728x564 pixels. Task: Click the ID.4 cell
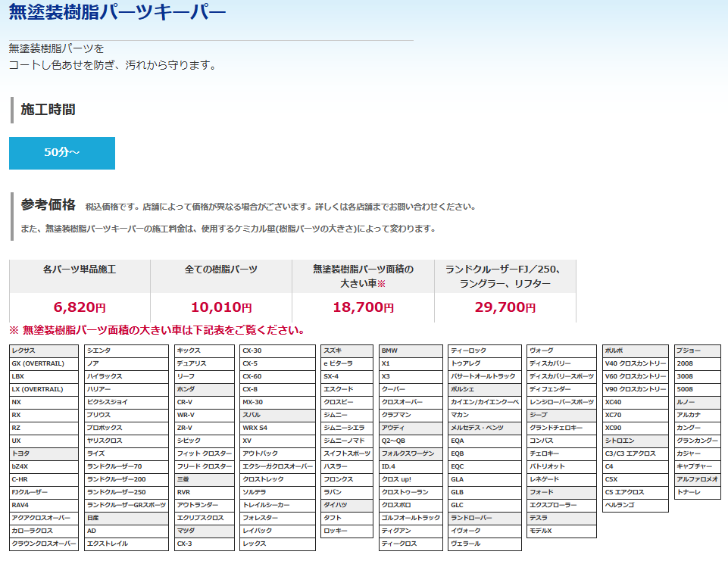point(411,466)
